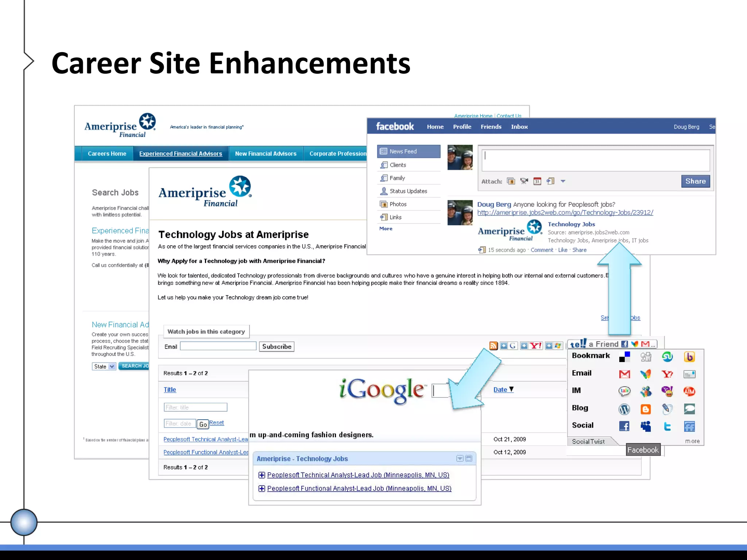Image resolution: width=747 pixels, height=560 pixels.
Task: Open the SocialTwist tab label
Action: [588, 442]
